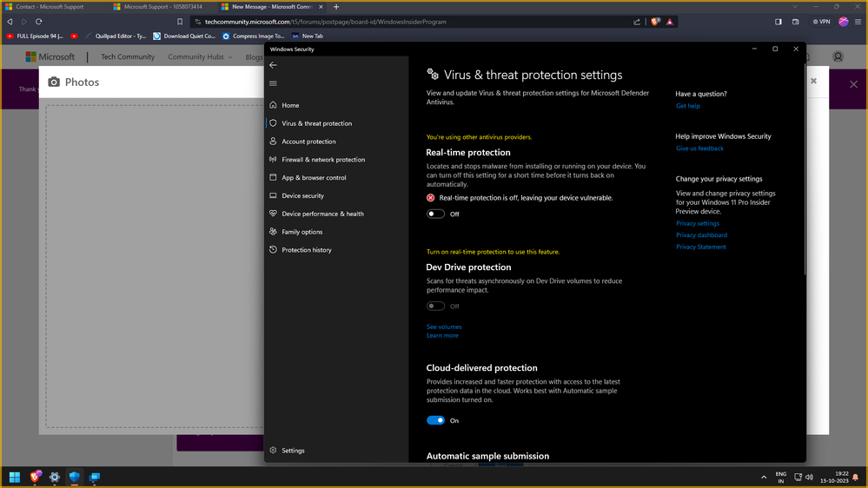868x488 pixels.
Task: Open Firewall & network protection section
Action: [x=322, y=160]
